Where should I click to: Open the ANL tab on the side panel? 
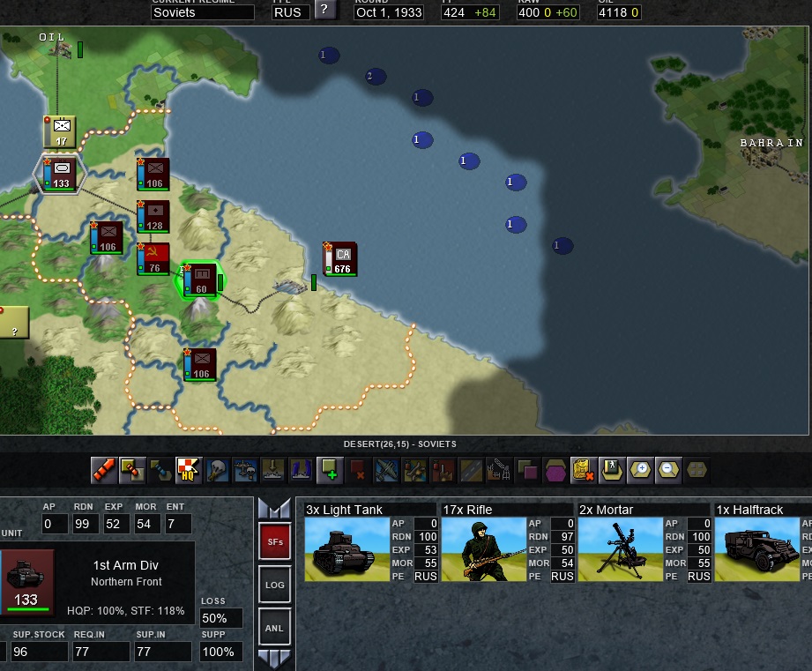coord(274,627)
